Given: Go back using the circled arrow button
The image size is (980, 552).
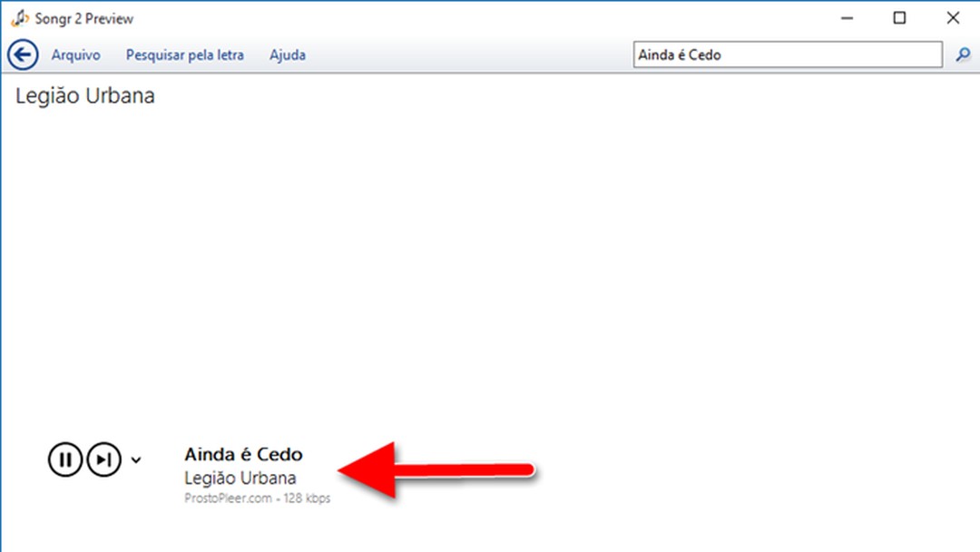Looking at the screenshot, I should pyautogui.click(x=22, y=55).
